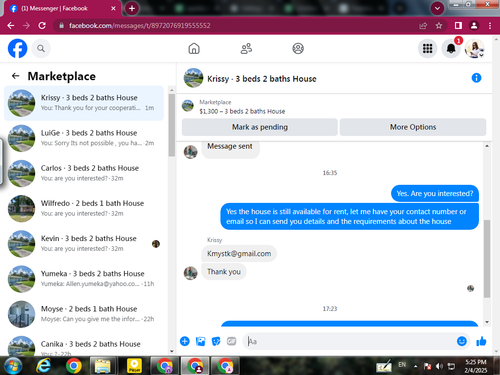Send a thumbs up like
The height and width of the screenshot is (375, 500).
coord(481,341)
